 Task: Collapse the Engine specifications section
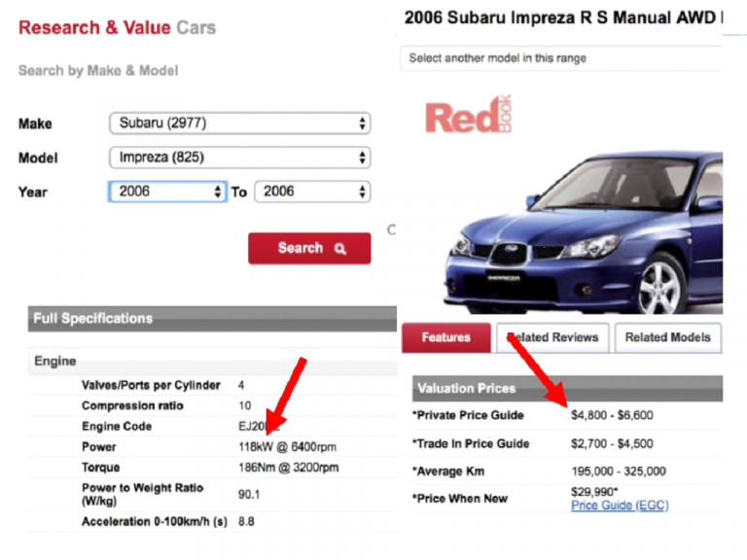pos(55,361)
